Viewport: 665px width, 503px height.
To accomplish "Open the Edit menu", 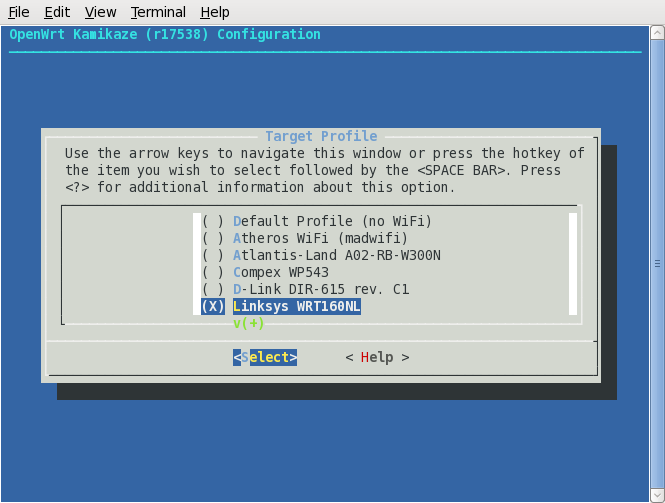I will pos(57,12).
